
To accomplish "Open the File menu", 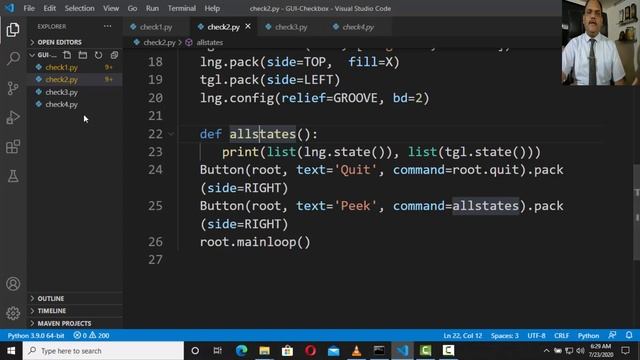I will (x=29, y=8).
